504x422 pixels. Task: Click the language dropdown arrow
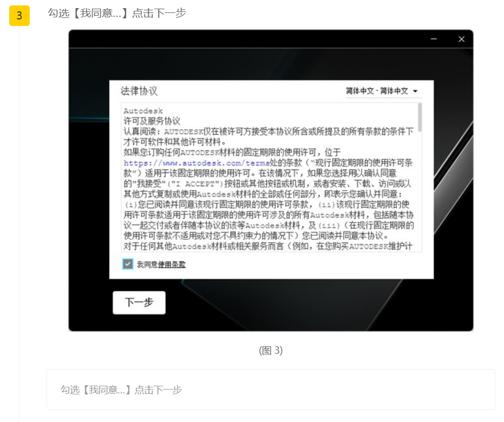(x=415, y=91)
